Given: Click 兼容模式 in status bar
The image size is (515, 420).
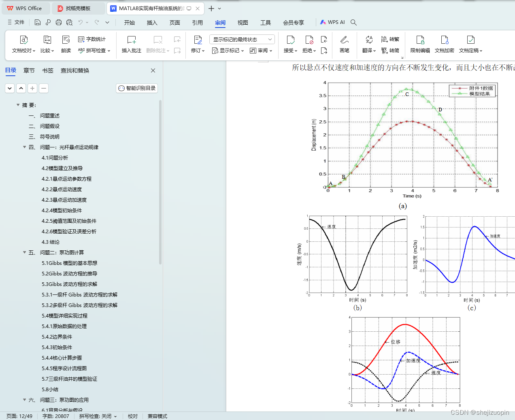Looking at the screenshot, I should point(157,416).
